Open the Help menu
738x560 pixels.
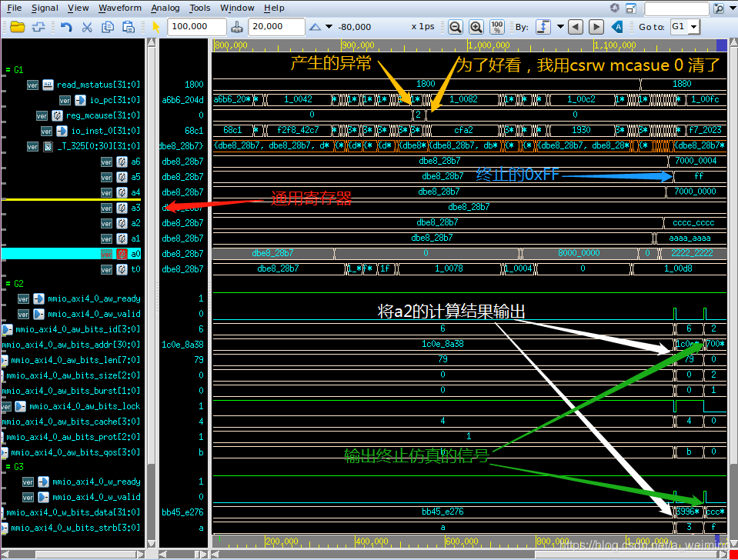pyautogui.click(x=274, y=8)
